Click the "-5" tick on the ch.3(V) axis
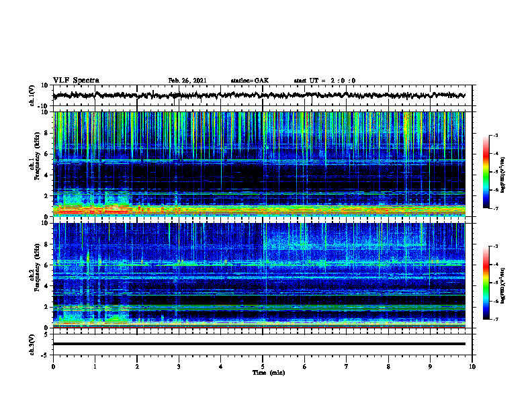 45,355
